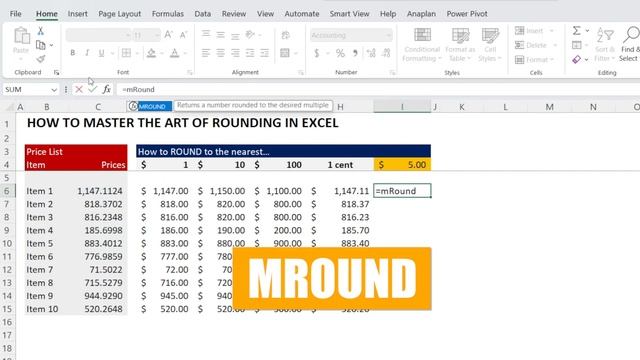640x360 pixels.
Task: Open the Font dialog launcher
Action: [x=190, y=73]
